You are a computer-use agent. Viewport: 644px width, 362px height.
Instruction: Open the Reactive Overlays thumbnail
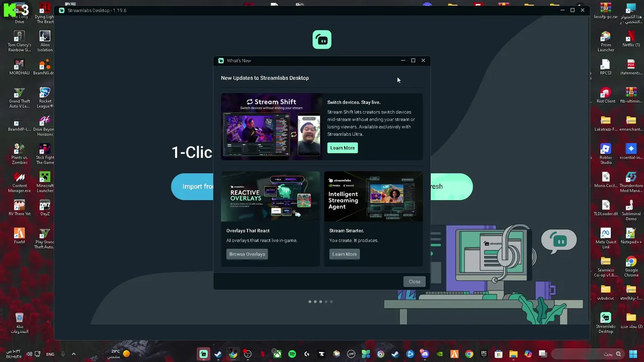pos(270,197)
